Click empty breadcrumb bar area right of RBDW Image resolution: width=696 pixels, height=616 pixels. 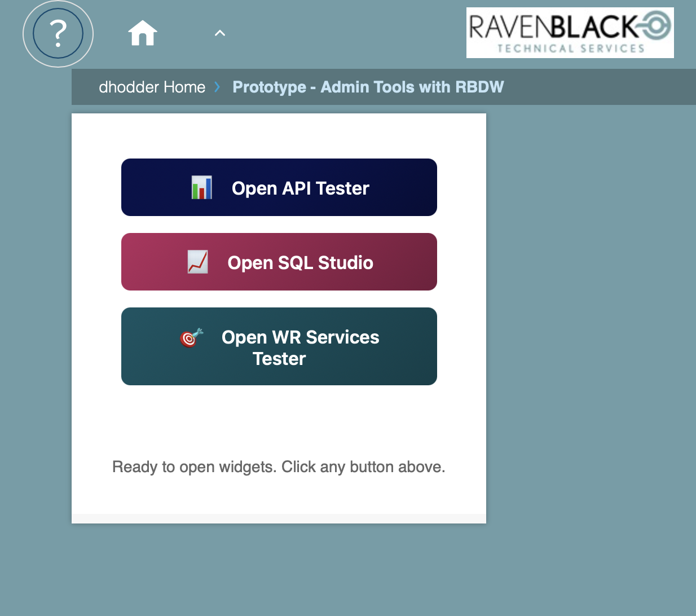tap(598, 87)
